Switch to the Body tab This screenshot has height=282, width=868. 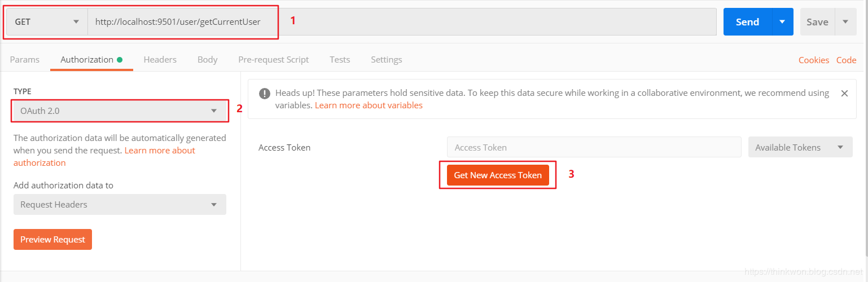coord(207,60)
